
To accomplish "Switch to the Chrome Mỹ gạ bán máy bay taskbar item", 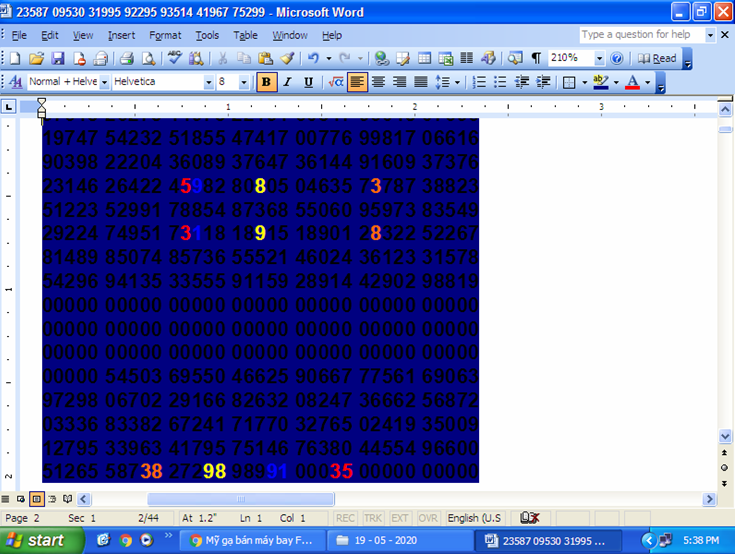I will [252, 540].
